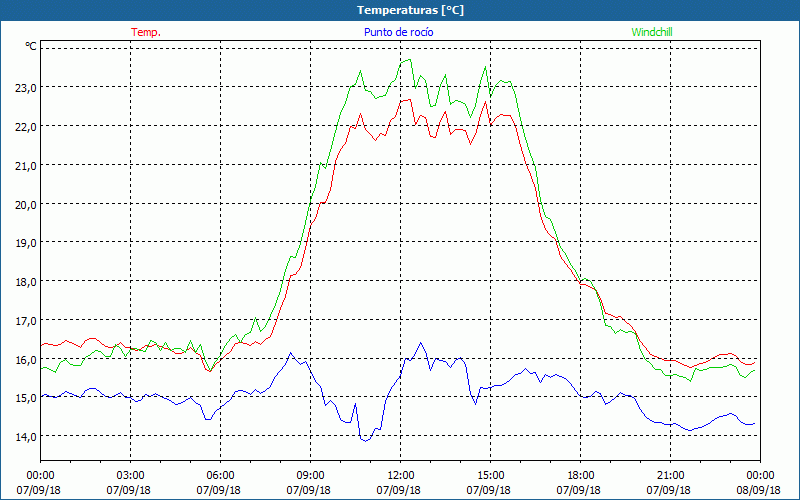This screenshot has height=500, width=800.
Task: Click the 17,0 y-axis value
Action: click(25, 321)
